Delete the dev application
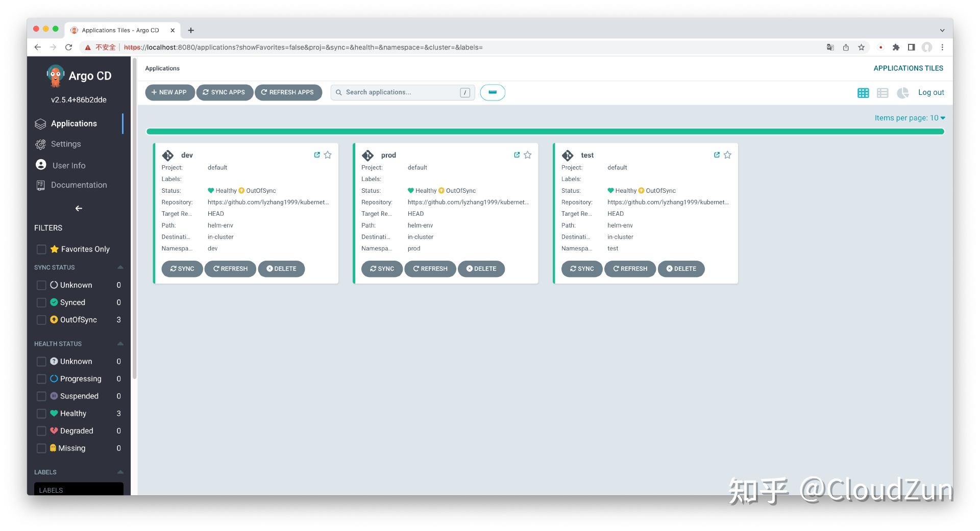This screenshot has width=980, height=531. pyautogui.click(x=281, y=269)
